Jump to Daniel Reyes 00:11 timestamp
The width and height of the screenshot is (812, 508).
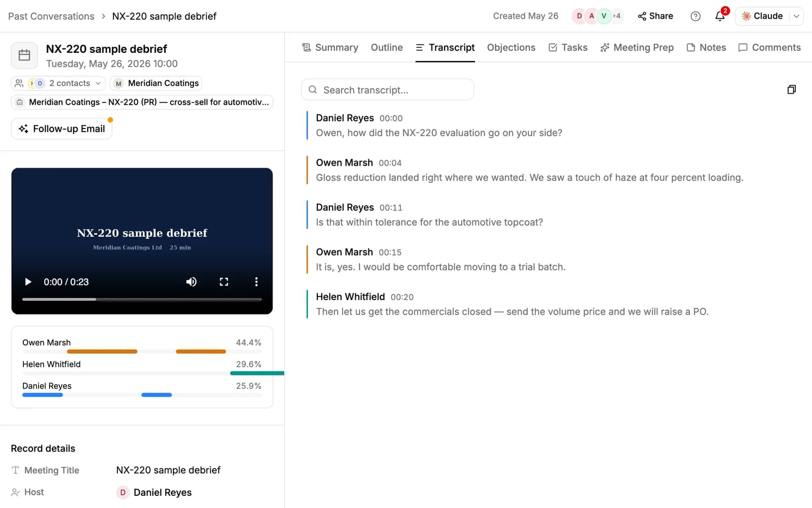[x=391, y=208]
